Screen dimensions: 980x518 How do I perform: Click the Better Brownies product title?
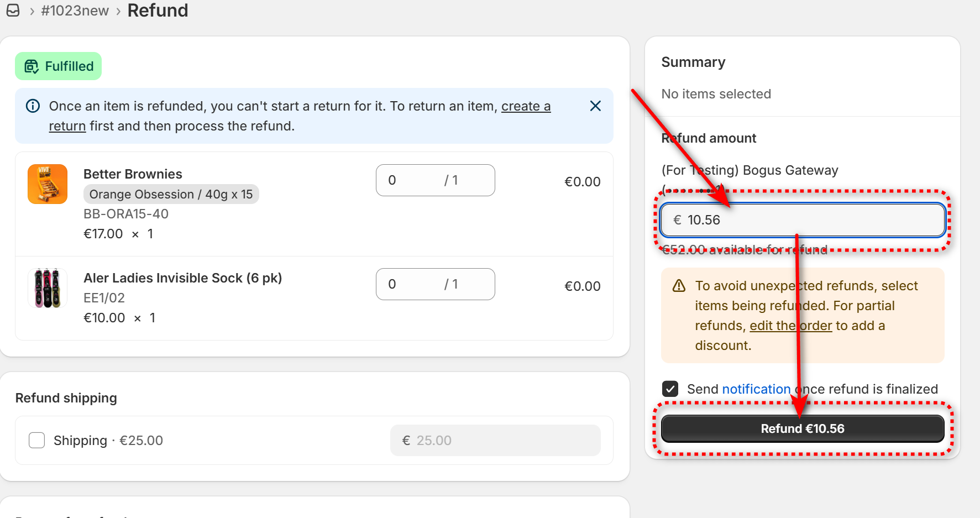[133, 174]
